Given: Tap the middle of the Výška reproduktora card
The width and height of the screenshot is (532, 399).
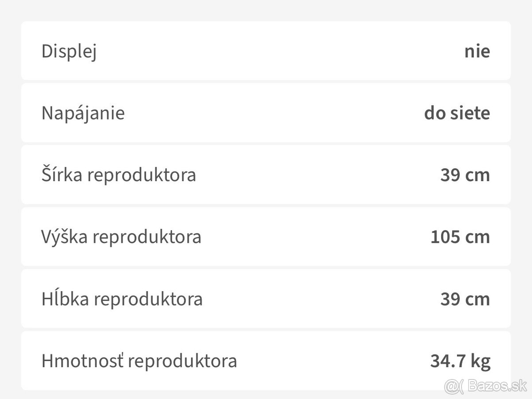Looking at the screenshot, I should click(x=266, y=237).
